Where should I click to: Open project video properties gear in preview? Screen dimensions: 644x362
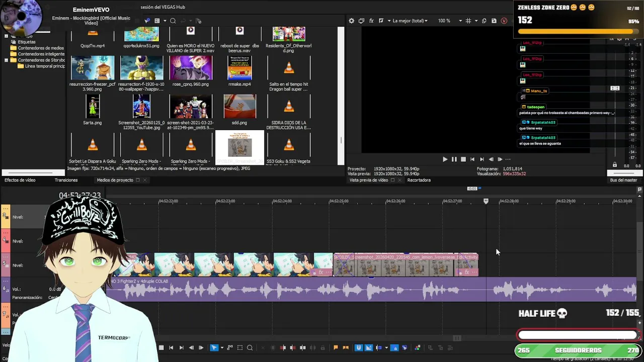click(x=352, y=21)
